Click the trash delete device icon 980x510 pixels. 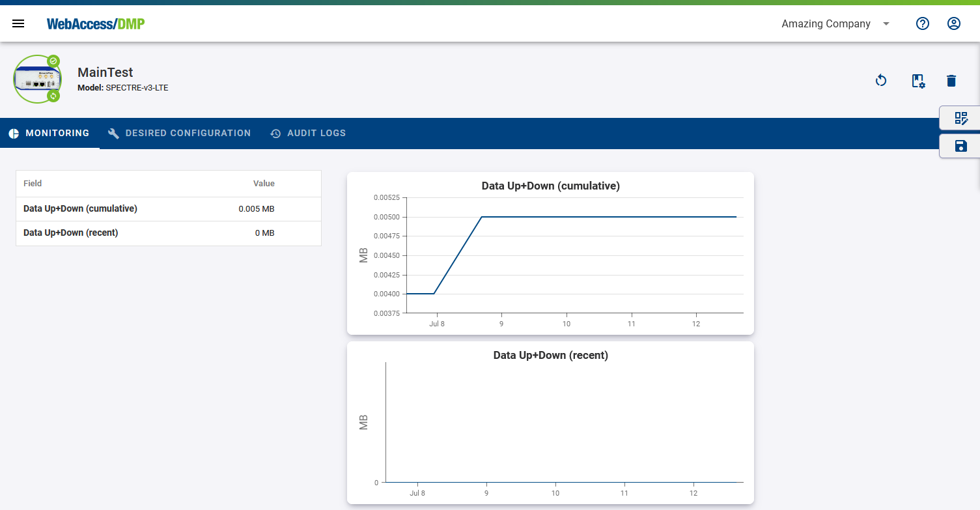tap(951, 81)
